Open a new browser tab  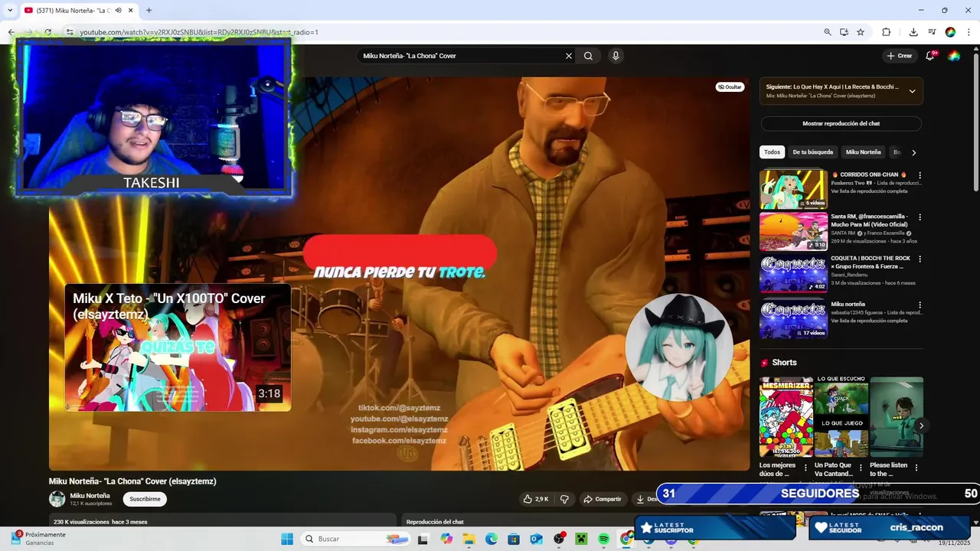pyautogui.click(x=149, y=10)
